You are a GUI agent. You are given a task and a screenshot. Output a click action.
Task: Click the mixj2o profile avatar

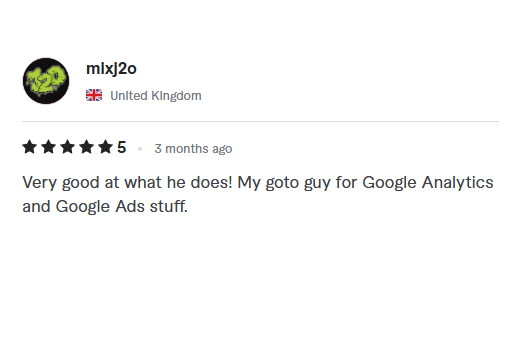point(46,81)
